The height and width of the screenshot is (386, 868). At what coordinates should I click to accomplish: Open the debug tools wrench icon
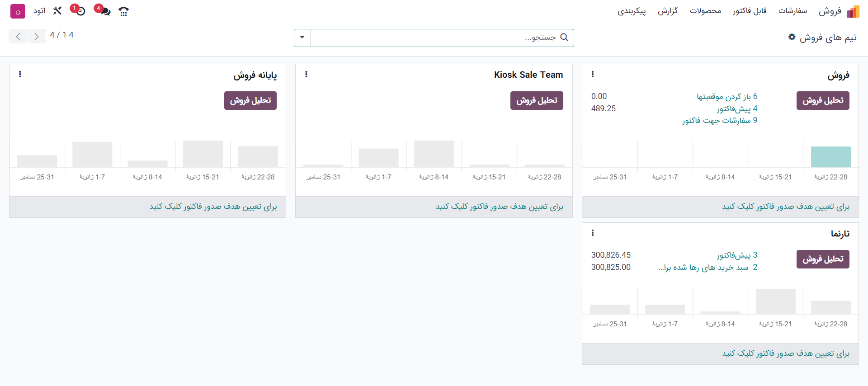pos(57,11)
